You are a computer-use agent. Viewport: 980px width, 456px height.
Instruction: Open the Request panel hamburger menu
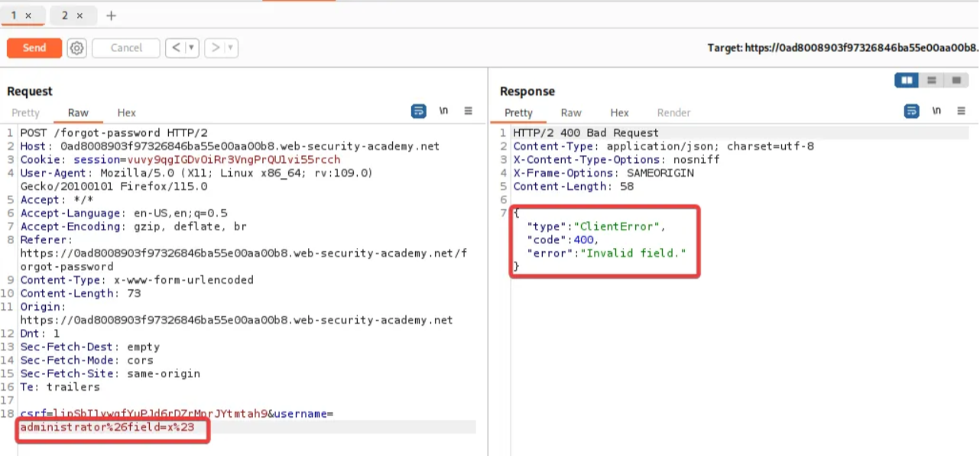[x=469, y=112]
